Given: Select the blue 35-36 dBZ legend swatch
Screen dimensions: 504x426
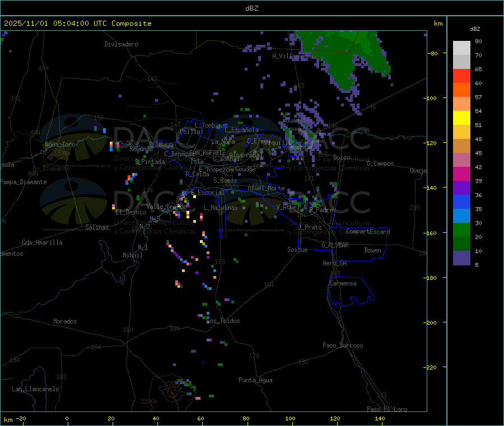Looking at the screenshot, I should point(461,202).
